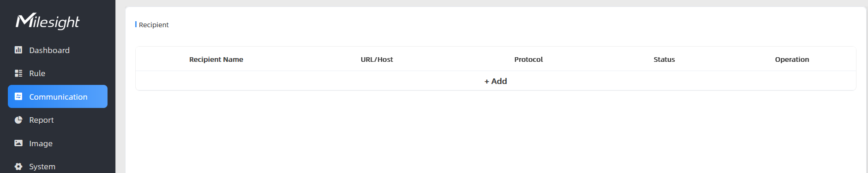Open the Report page
The width and height of the screenshot is (868, 173).
[58, 120]
